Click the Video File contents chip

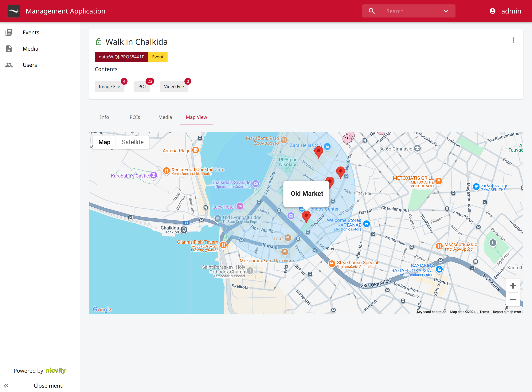click(x=174, y=87)
